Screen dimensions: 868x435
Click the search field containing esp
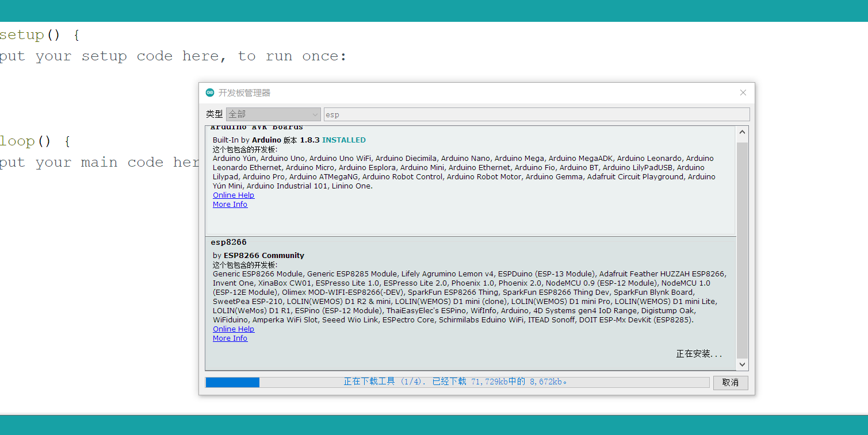tap(537, 114)
